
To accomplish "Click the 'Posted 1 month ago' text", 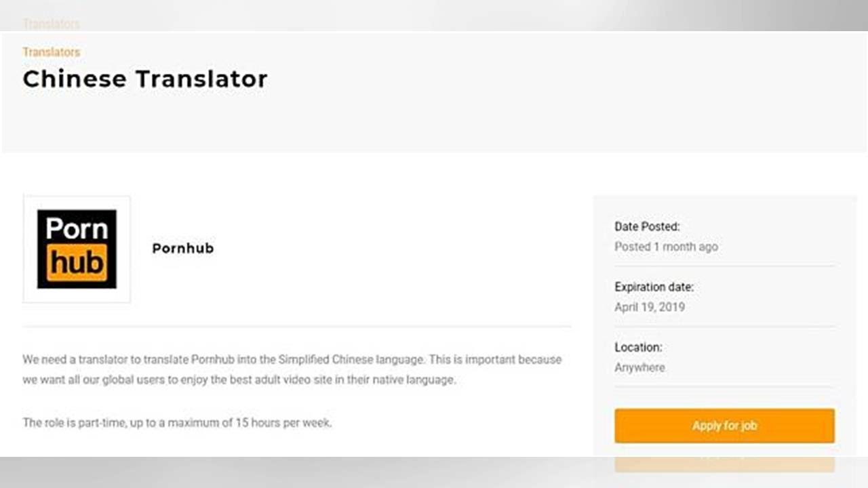I will point(666,247).
